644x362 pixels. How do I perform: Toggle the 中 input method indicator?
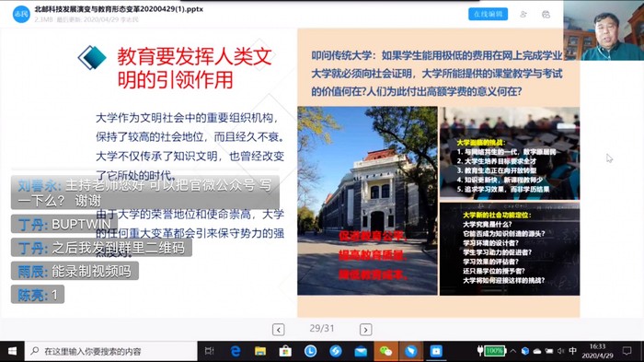coord(572,351)
